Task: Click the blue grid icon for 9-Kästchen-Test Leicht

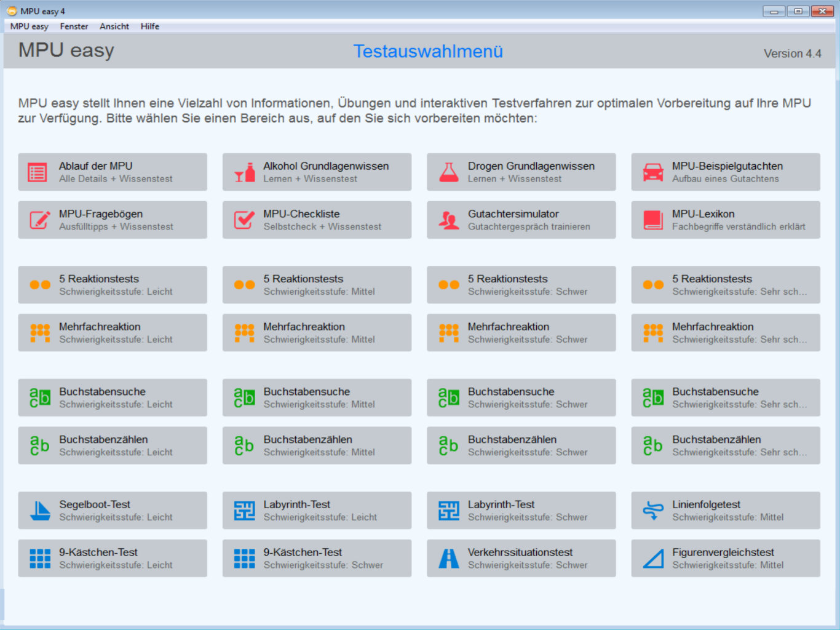Action: click(x=40, y=559)
